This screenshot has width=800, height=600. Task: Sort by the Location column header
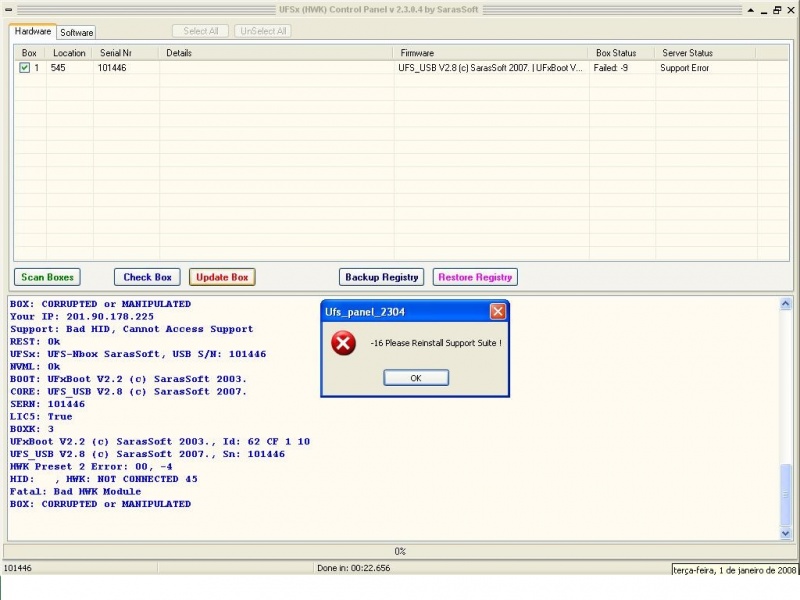tap(69, 53)
